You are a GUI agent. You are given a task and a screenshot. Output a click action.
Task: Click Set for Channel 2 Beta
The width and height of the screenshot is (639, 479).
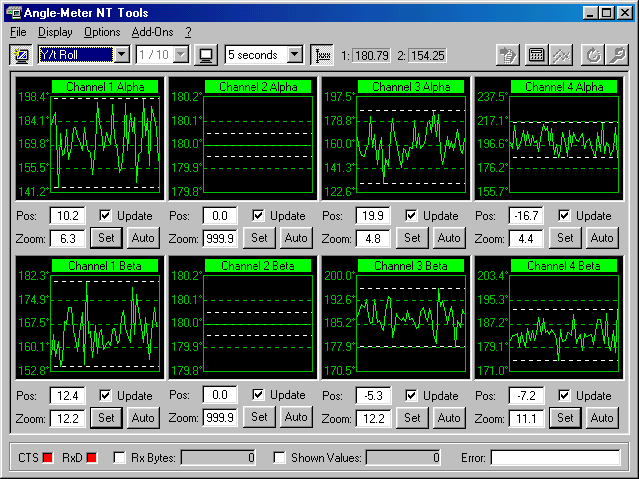coord(259,417)
